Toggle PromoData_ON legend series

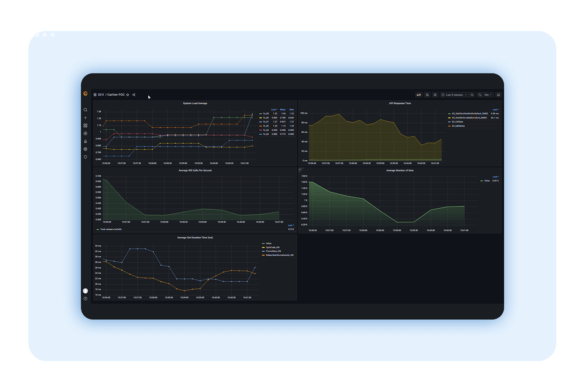coord(273,251)
